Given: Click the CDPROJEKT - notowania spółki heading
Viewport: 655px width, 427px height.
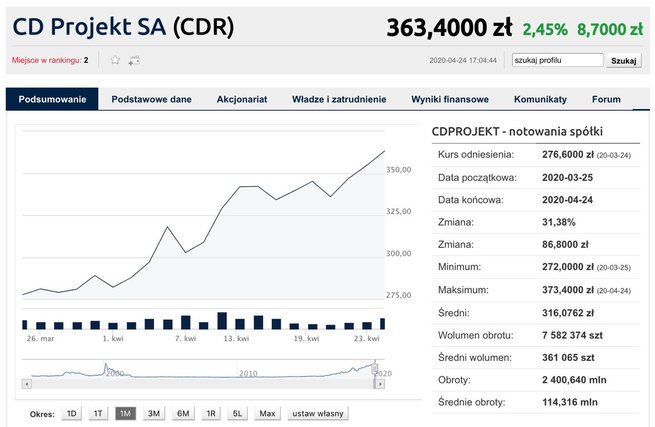Looking at the screenshot, I should pos(517,132).
